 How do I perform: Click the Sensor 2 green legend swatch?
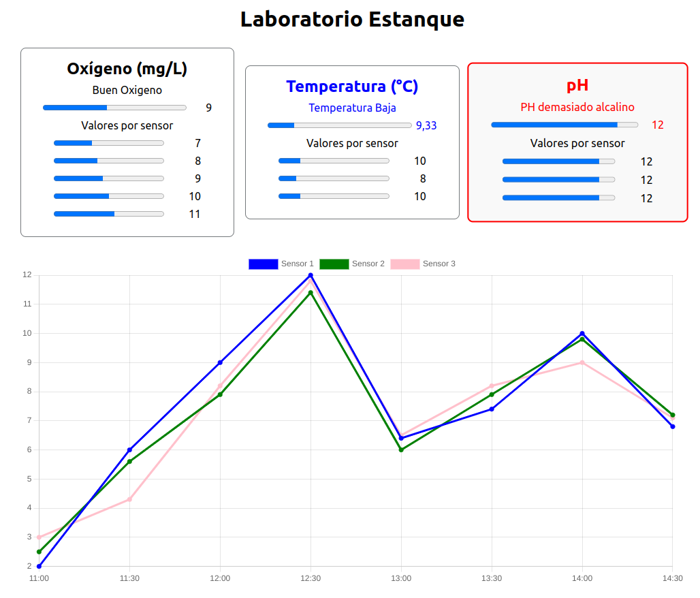(x=334, y=264)
